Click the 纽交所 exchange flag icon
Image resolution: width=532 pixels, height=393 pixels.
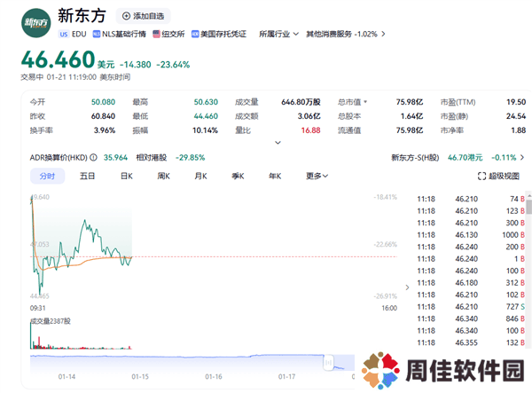pos(156,34)
